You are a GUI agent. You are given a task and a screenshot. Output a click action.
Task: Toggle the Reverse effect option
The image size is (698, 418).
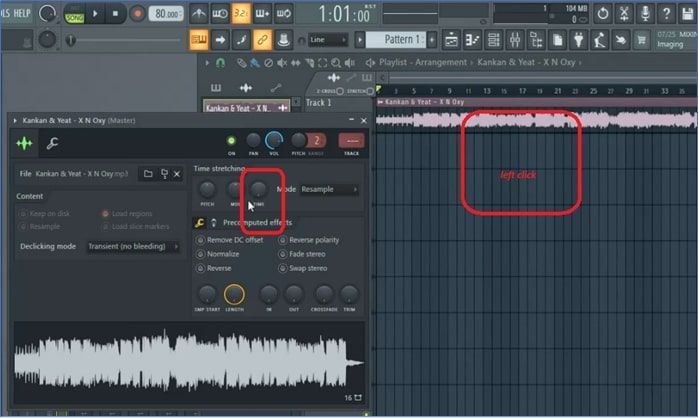200,269
